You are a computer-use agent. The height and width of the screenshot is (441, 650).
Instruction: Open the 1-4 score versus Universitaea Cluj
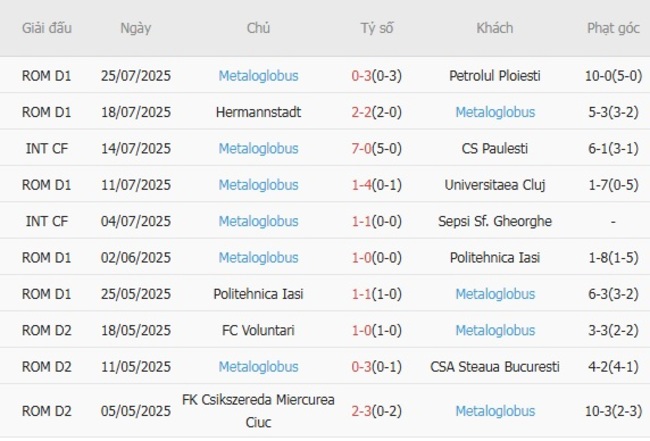pyautogui.click(x=363, y=185)
